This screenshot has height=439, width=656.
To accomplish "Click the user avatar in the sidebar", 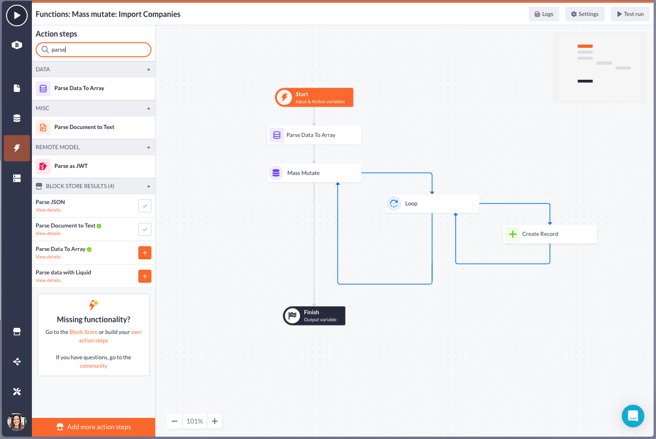I will coord(16,422).
